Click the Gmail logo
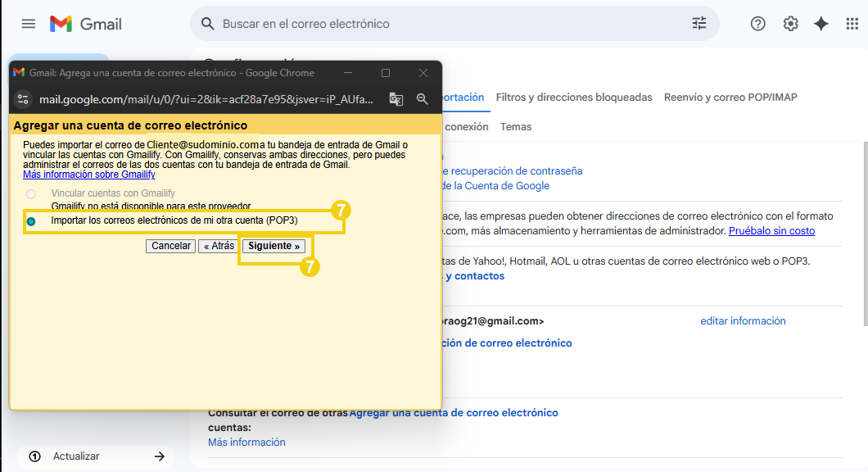The width and height of the screenshot is (868, 472). click(x=61, y=24)
